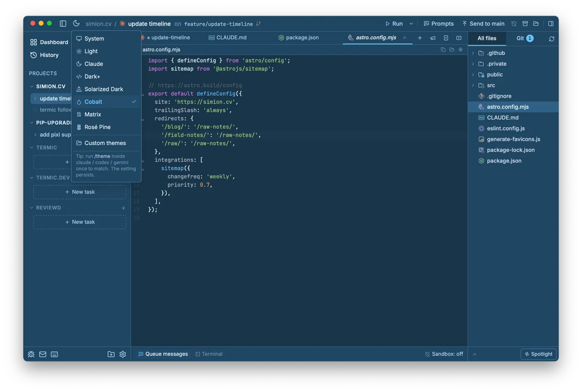The image size is (582, 392).
Task: Add a new tab with plus icon
Action: (x=420, y=38)
